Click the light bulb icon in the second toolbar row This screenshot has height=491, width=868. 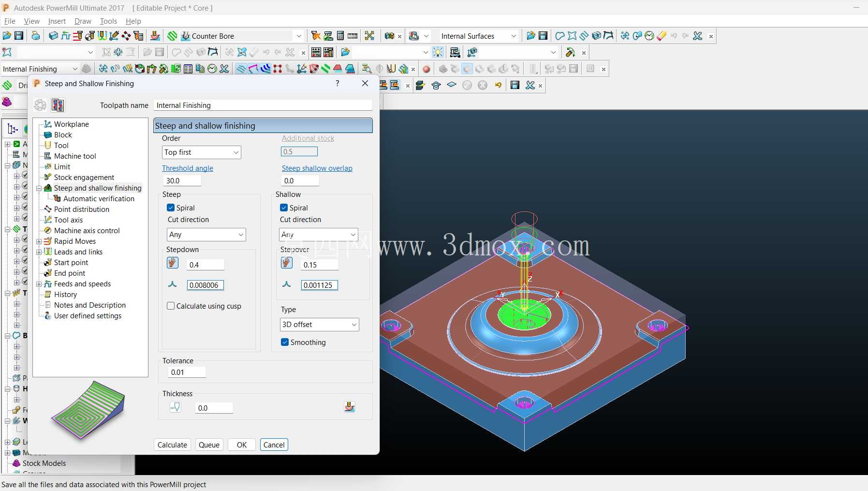pos(438,52)
